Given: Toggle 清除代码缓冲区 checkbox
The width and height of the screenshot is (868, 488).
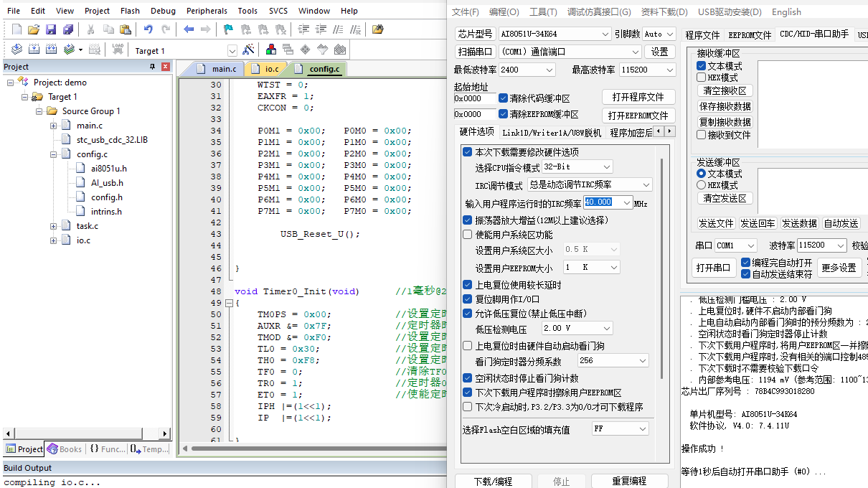Looking at the screenshot, I should [504, 98].
